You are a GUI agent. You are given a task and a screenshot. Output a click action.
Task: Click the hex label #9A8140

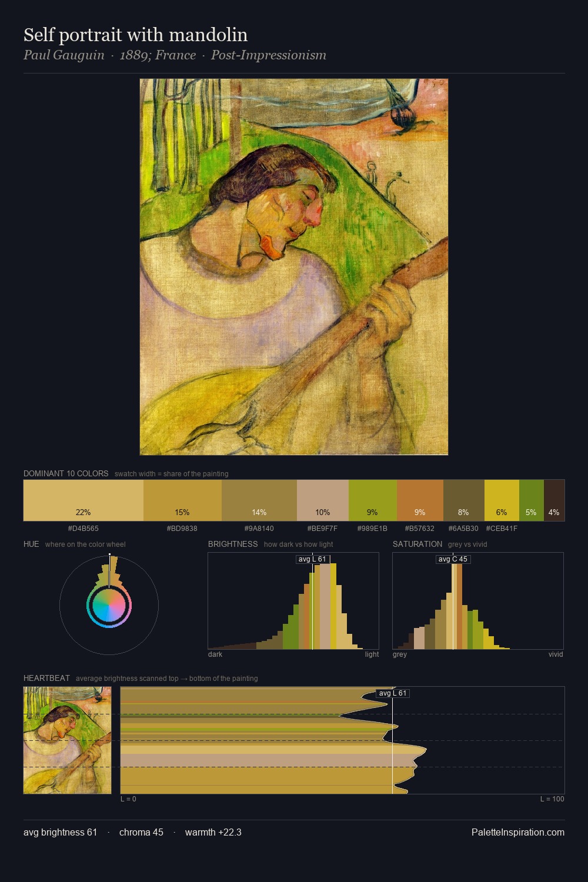click(x=259, y=529)
